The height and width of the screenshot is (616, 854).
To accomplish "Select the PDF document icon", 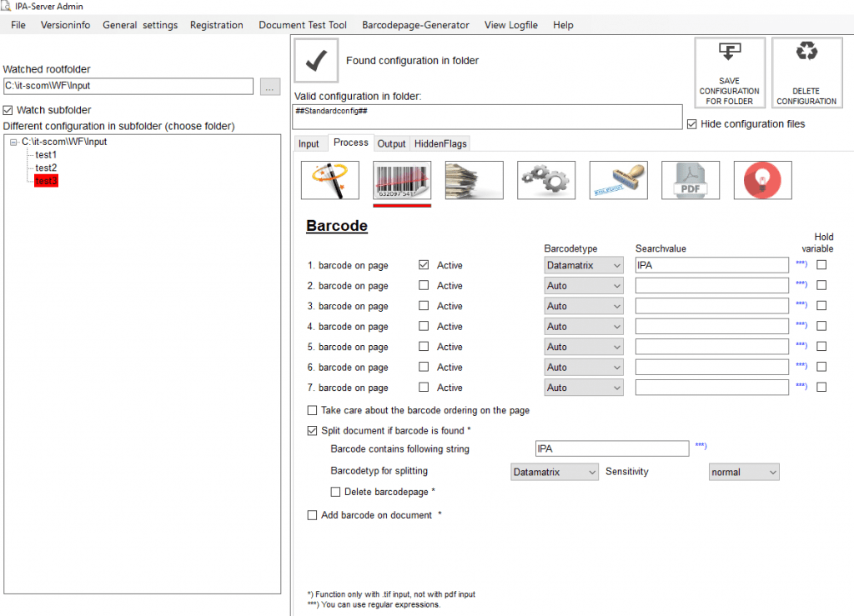I will click(x=690, y=180).
